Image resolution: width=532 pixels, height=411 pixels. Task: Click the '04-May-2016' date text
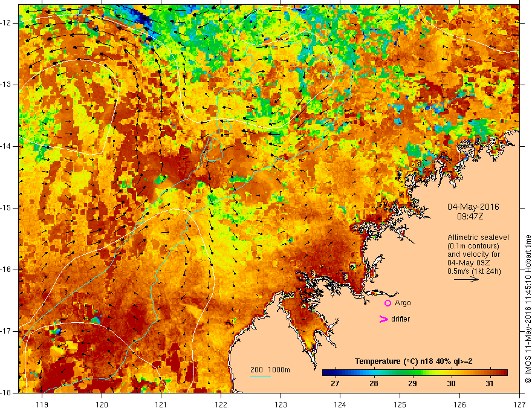click(473, 207)
